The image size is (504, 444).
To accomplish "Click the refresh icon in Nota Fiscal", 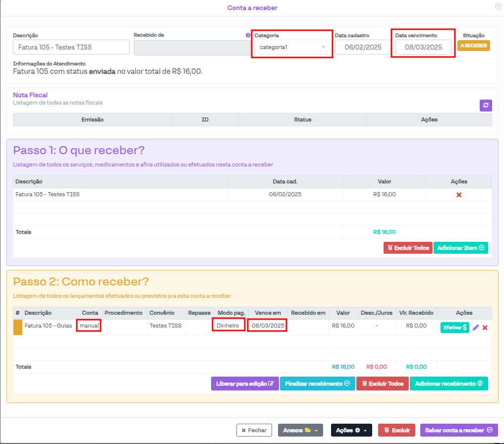I will (486, 105).
